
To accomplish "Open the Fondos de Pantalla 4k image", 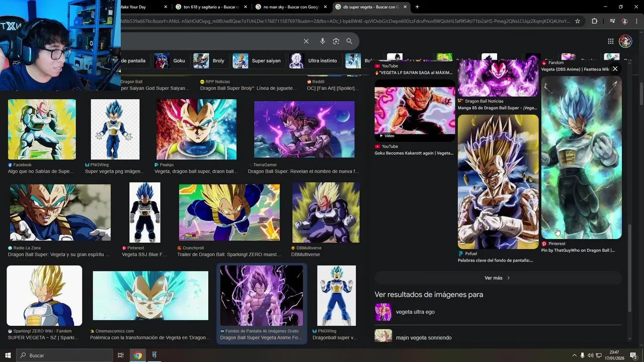I will coord(262,296).
